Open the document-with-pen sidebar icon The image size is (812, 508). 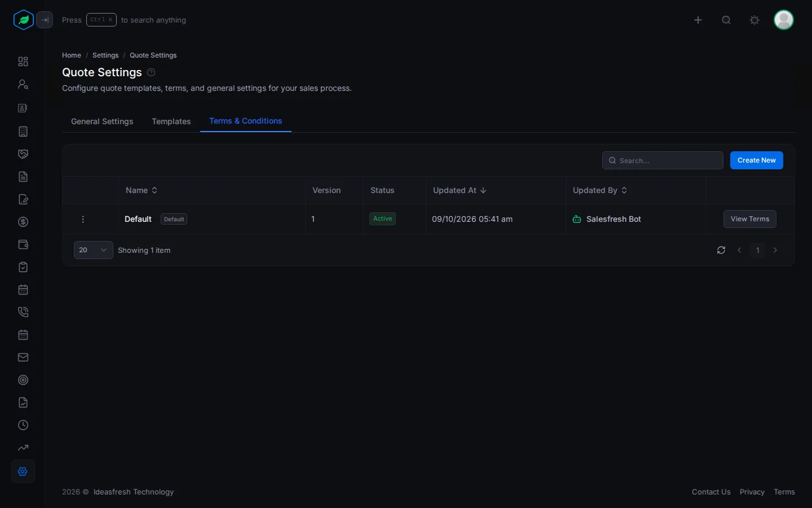[23, 199]
